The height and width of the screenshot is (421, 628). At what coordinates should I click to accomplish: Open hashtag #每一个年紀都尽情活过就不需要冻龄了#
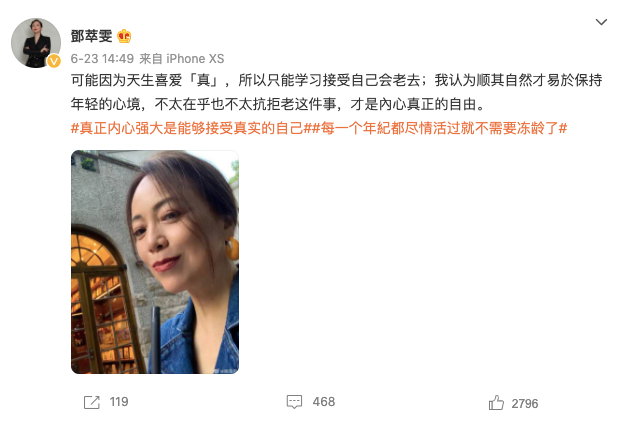pos(440,128)
